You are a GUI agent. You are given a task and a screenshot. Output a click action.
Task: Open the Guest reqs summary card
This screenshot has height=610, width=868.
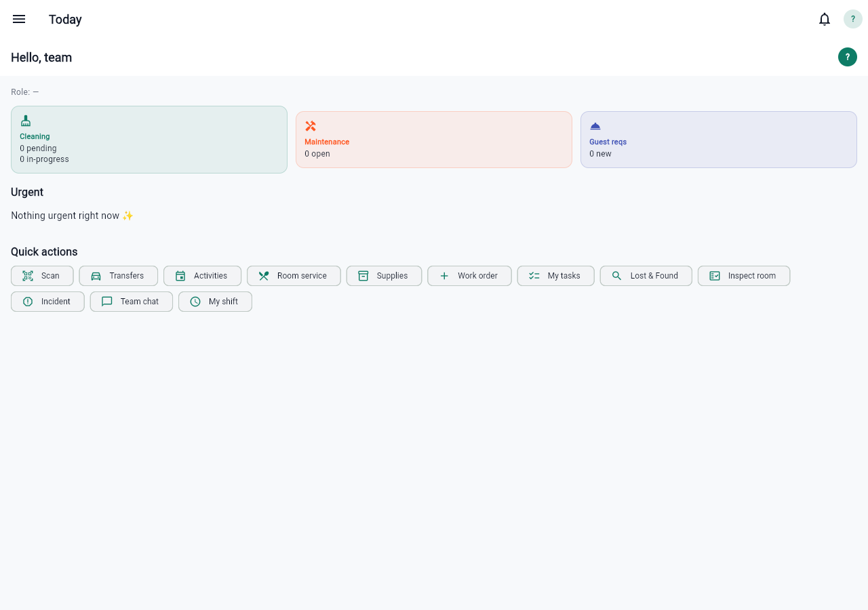(719, 140)
